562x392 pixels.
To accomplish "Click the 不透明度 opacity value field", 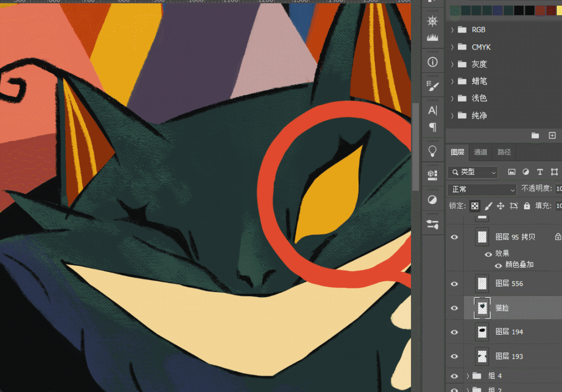I will tap(558, 189).
